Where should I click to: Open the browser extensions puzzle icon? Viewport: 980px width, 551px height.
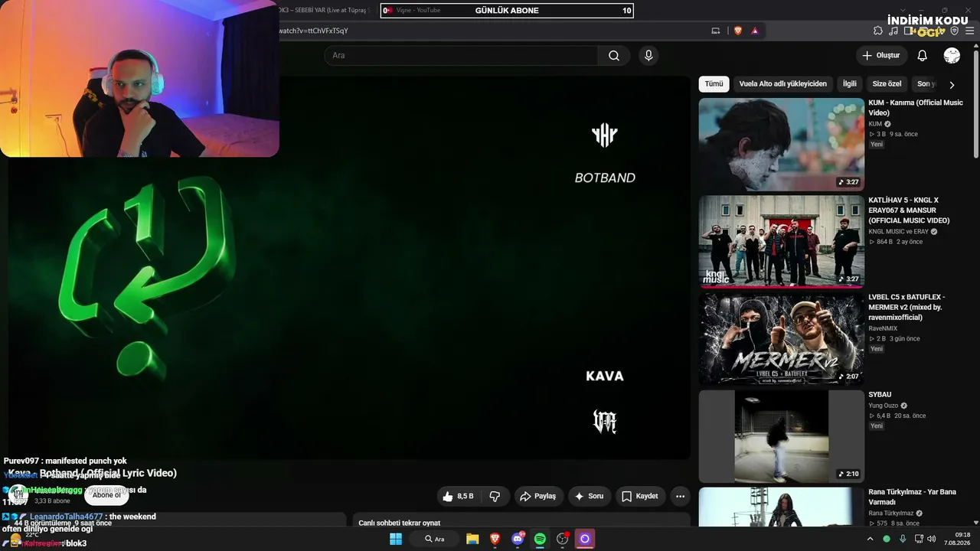click(878, 31)
